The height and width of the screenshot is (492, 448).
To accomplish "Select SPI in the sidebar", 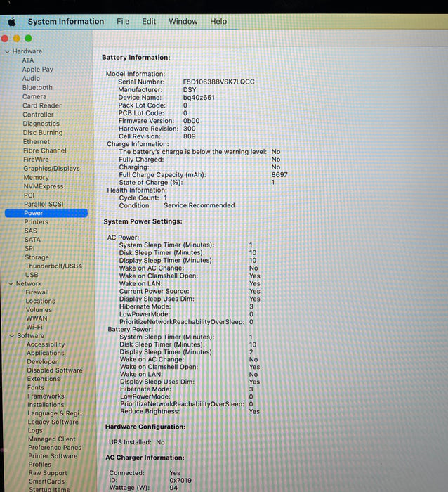I will click(29, 249).
